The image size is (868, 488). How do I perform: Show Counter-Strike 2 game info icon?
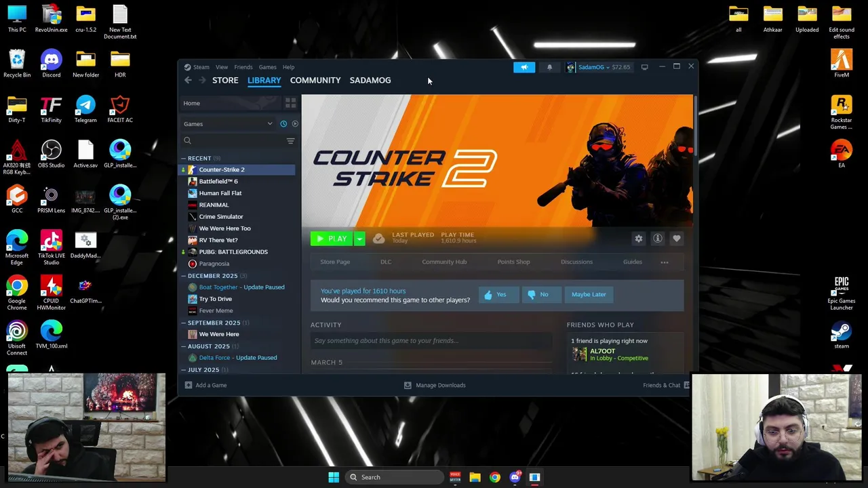pyautogui.click(x=658, y=239)
